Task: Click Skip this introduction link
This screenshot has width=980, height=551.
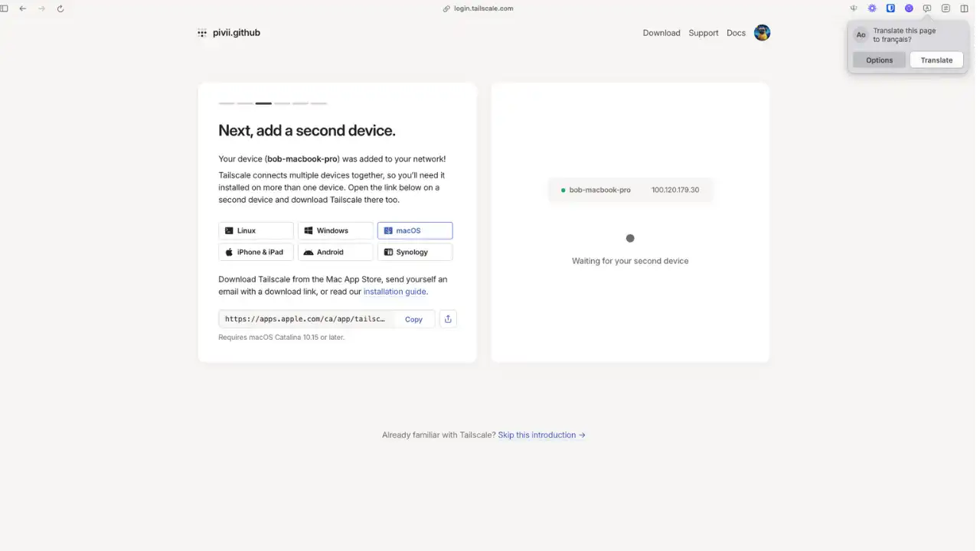Action: (541, 435)
